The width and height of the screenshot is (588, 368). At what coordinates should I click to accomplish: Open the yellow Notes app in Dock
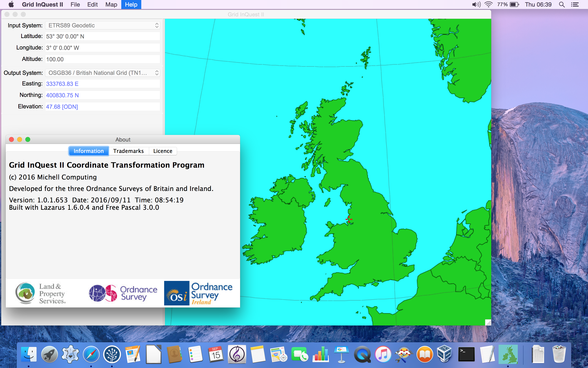point(258,354)
